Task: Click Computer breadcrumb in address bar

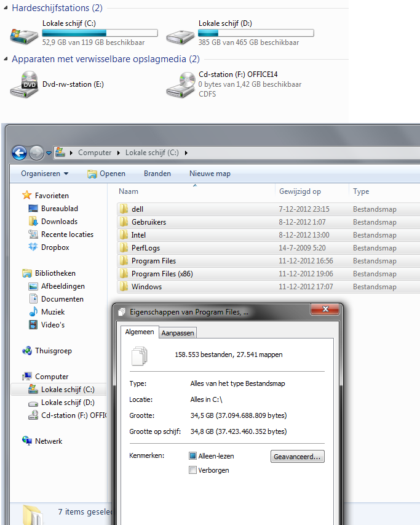Action: pos(95,153)
